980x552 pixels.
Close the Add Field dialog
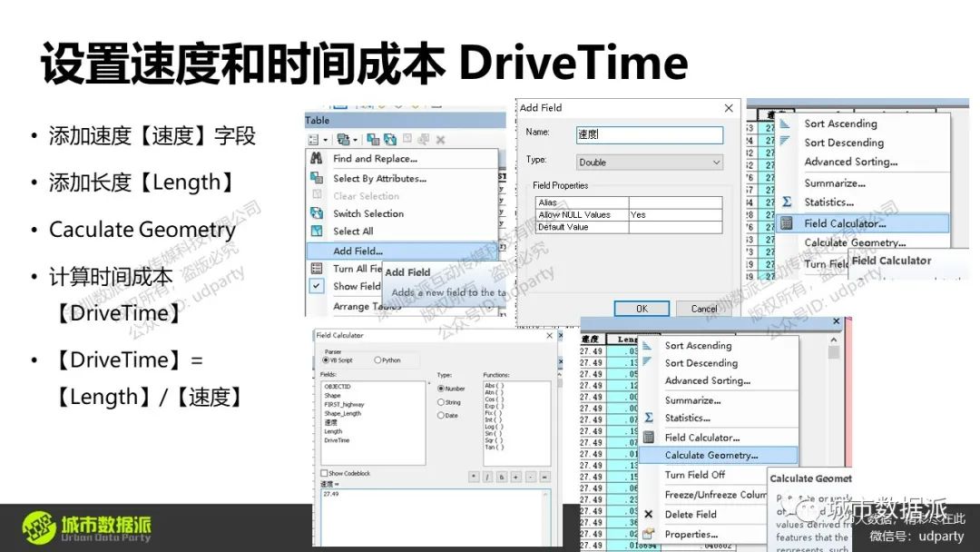click(x=728, y=108)
